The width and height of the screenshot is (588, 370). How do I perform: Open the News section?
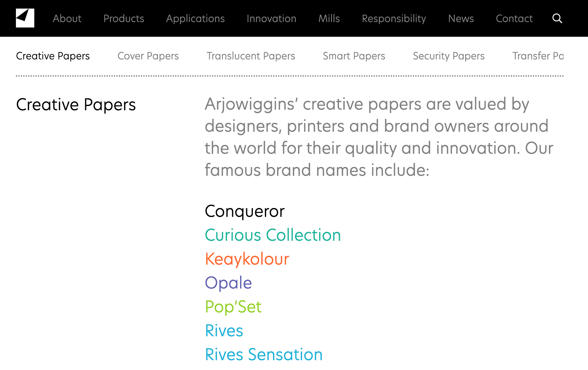[x=461, y=19]
